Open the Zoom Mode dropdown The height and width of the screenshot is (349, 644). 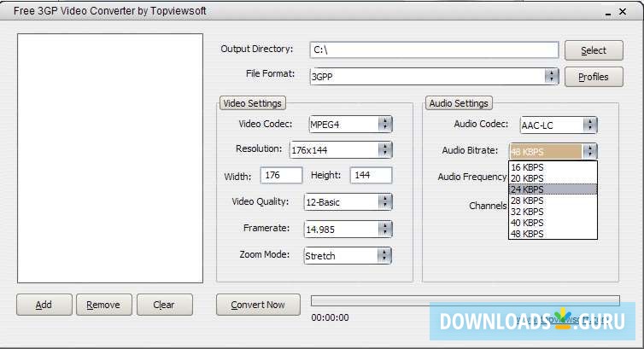tap(348, 255)
